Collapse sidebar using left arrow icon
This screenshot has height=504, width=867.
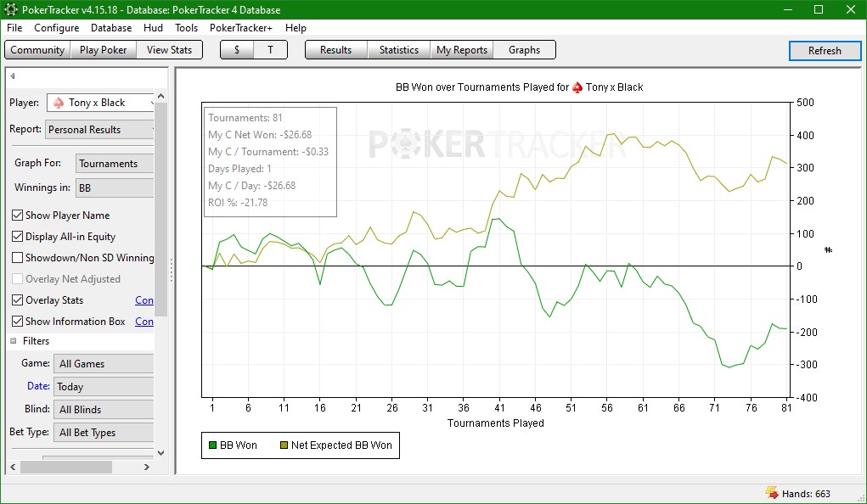click(x=12, y=76)
